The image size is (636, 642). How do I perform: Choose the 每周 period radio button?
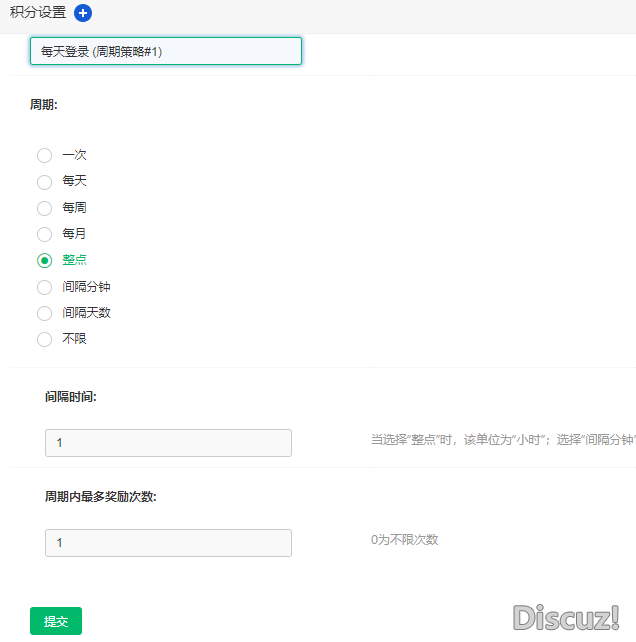[x=44, y=208]
